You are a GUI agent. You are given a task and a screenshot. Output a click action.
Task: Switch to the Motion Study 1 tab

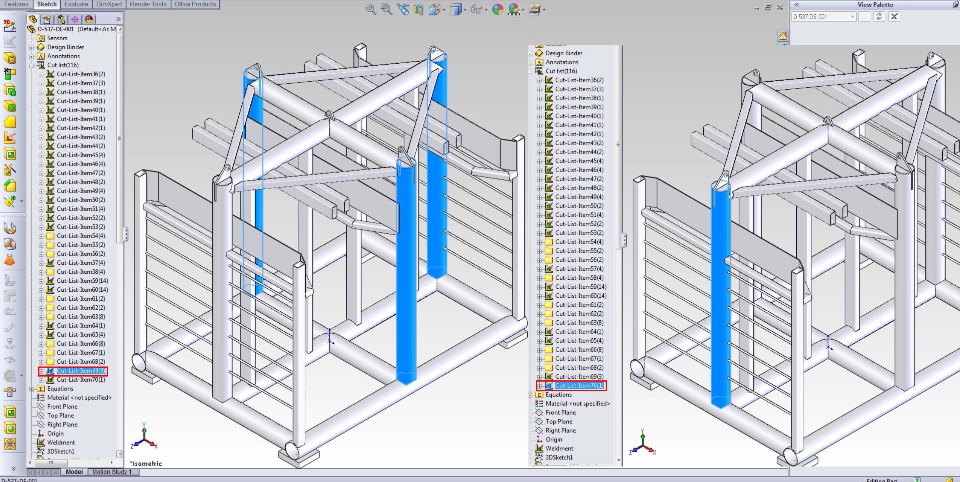coord(111,472)
